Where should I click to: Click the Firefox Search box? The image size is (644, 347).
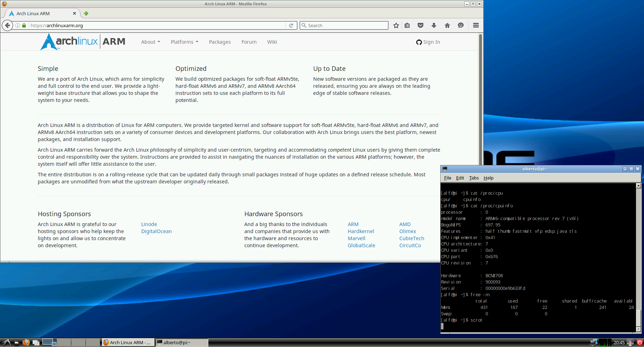click(x=344, y=25)
